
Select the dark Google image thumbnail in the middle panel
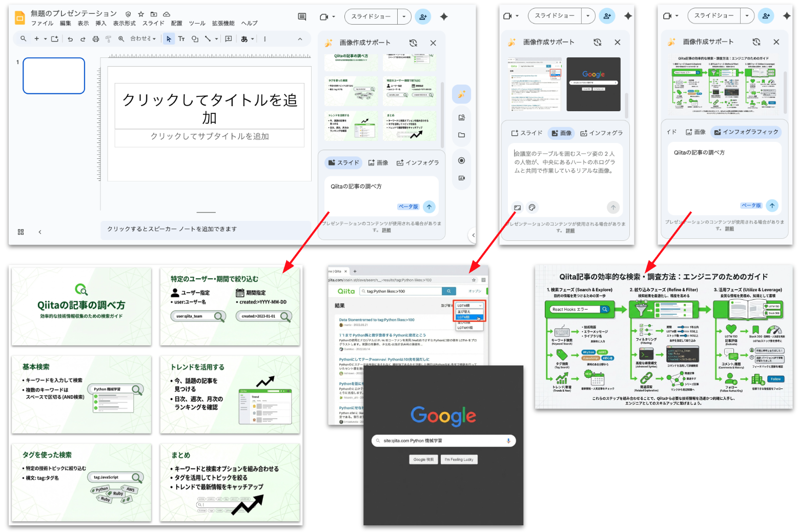coord(594,84)
